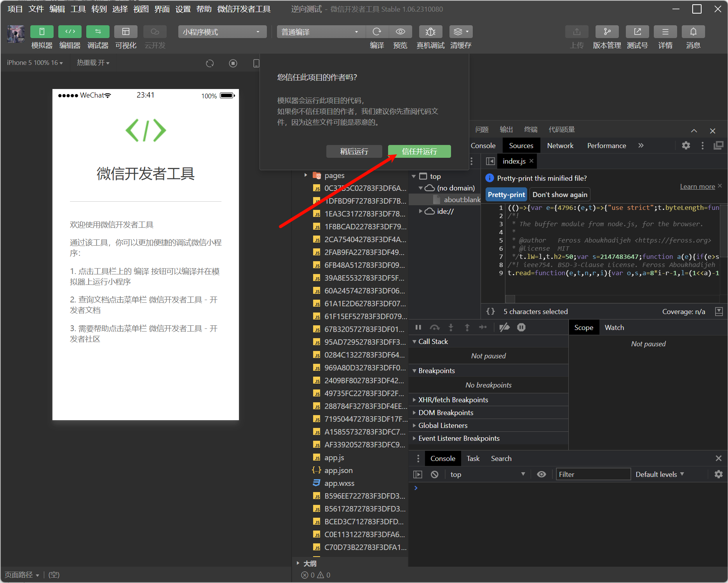This screenshot has height=583, width=728.
Task: Toggle pause on exceptions icon
Action: (x=521, y=327)
